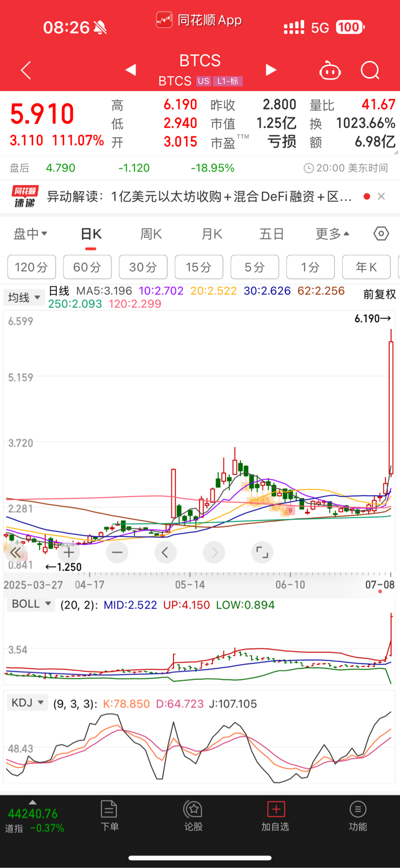400x868 pixels.
Task: Tap the L1-标 quote level badge
Action: click(228, 81)
